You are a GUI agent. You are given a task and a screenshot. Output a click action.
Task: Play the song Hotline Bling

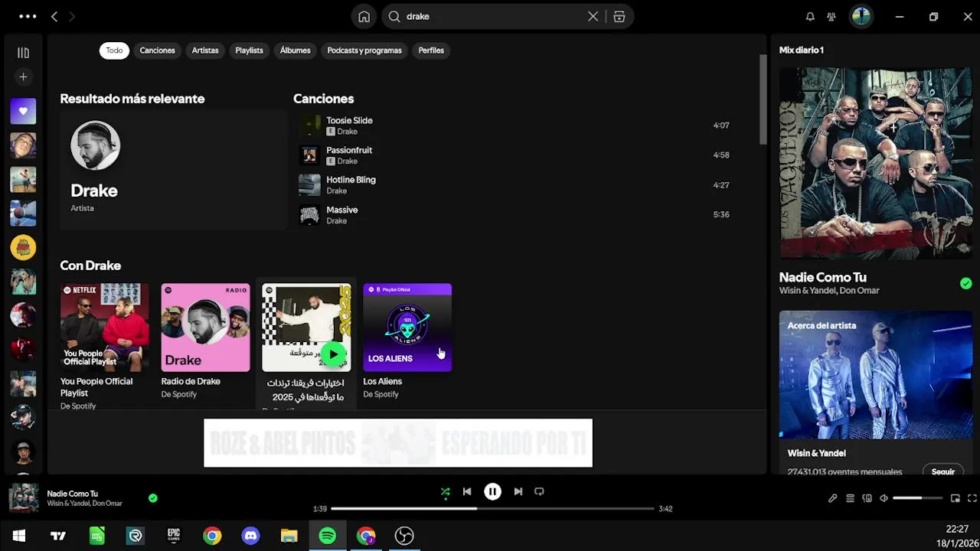click(514, 185)
